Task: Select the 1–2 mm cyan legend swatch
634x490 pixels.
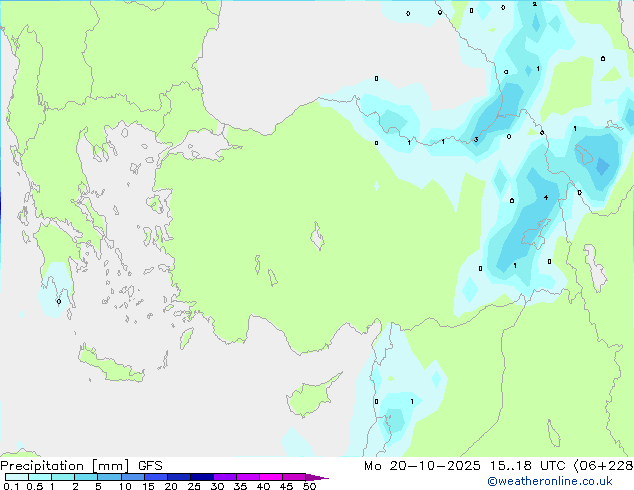Action: (63, 477)
